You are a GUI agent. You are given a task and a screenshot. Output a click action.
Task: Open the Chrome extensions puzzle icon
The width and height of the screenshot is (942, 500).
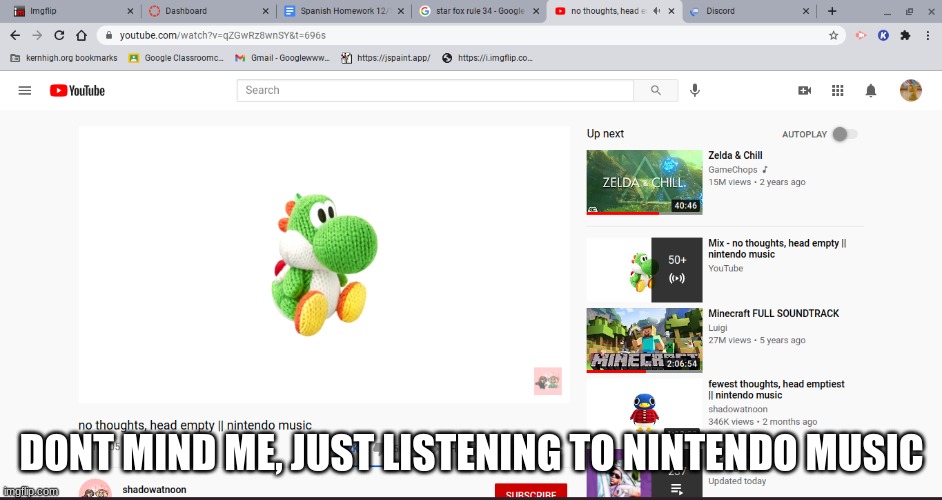click(x=905, y=35)
